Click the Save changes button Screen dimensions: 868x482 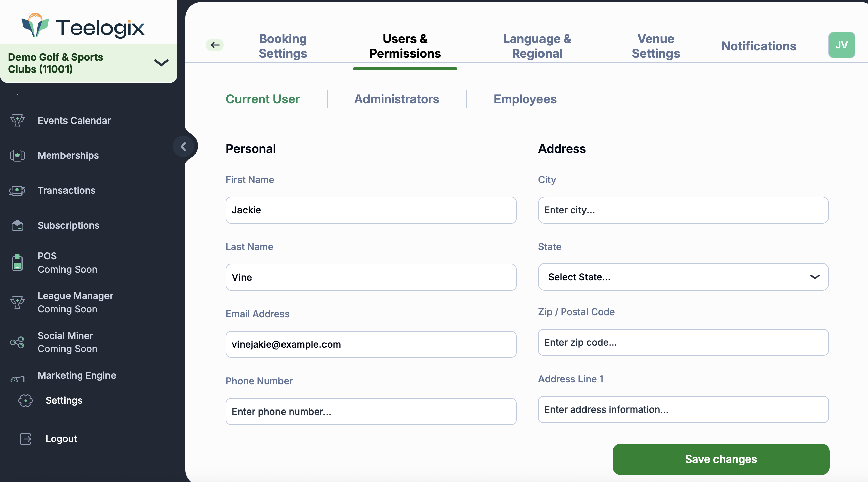click(x=721, y=459)
